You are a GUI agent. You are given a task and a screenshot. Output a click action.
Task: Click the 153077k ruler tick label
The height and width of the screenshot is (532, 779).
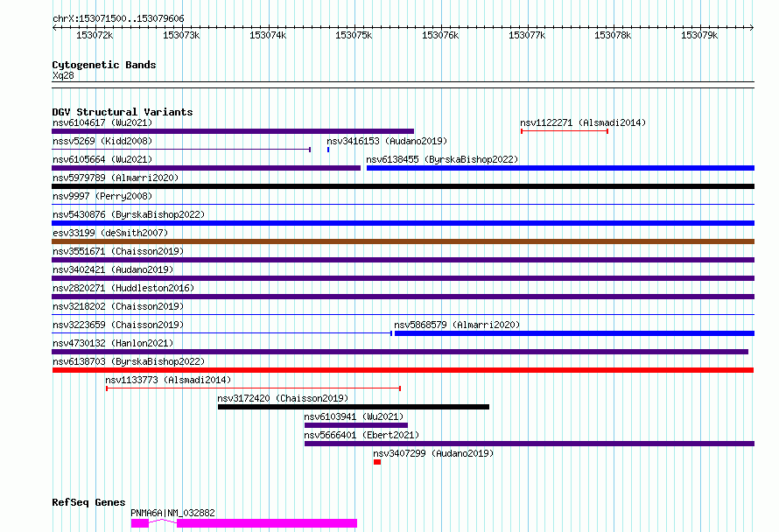[x=527, y=35]
